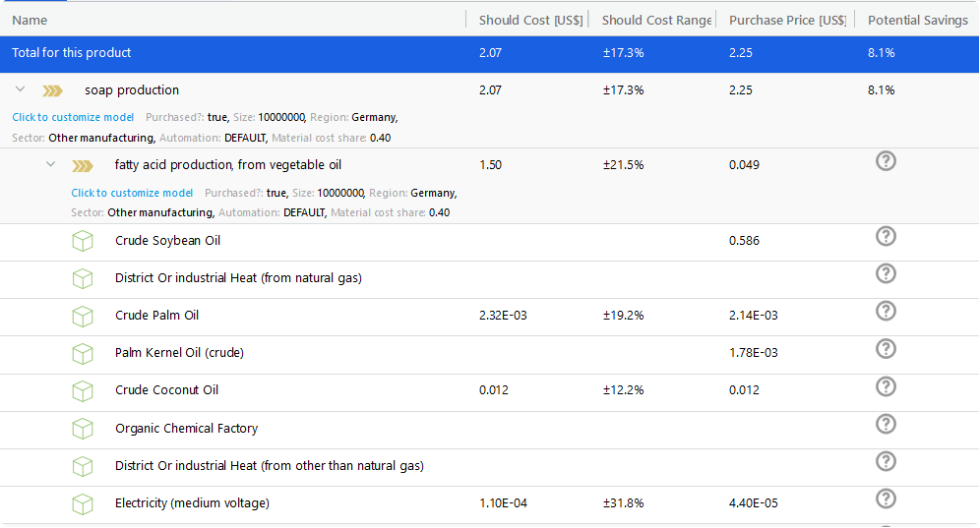This screenshot has width=980, height=528.
Task: Click the cube icon beside Electricity (medium voltage)
Action: [x=83, y=503]
